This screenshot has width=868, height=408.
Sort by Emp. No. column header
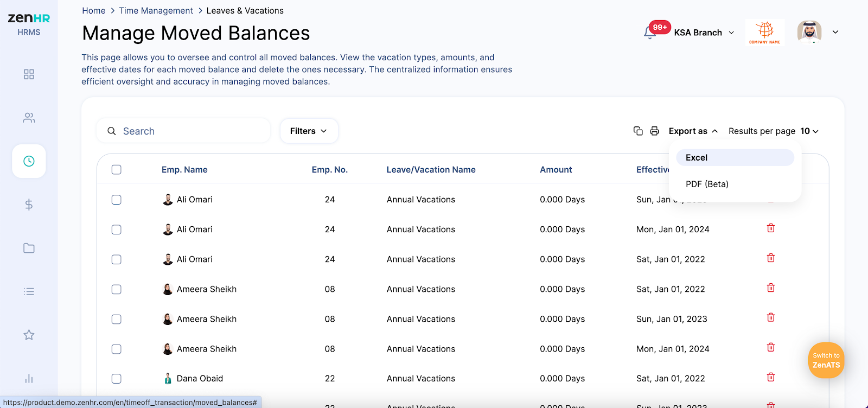click(x=330, y=170)
